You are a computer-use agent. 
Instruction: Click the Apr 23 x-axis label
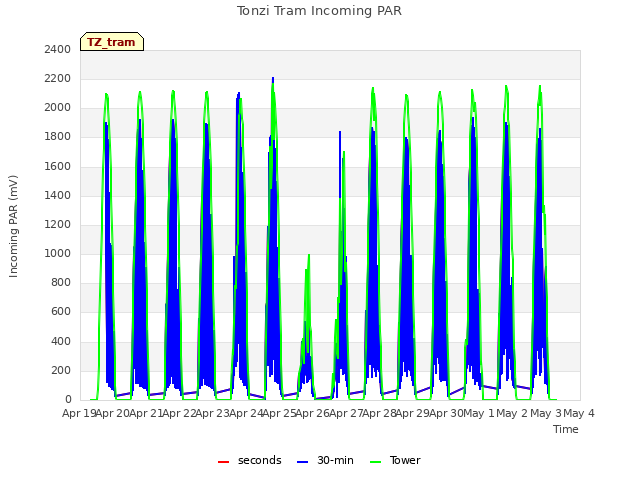[213, 413]
